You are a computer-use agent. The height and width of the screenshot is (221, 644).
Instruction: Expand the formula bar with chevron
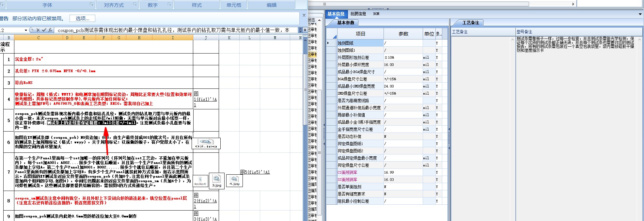click(x=305, y=30)
